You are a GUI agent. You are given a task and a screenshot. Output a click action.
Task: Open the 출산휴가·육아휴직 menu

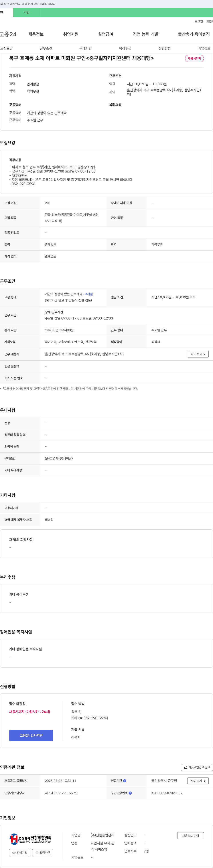(194, 34)
